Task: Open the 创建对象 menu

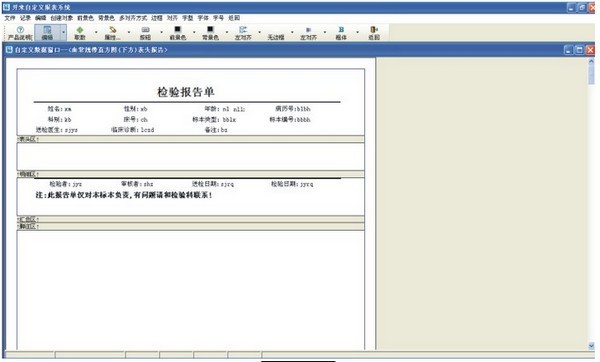Action: 62,18
